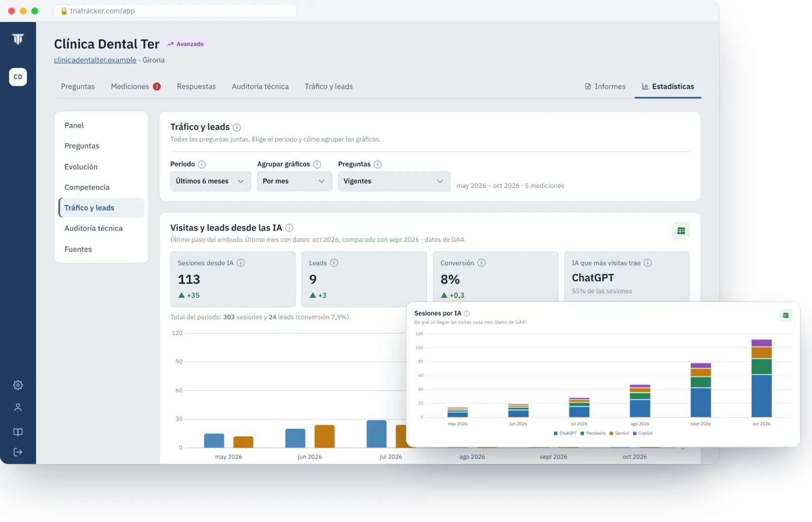Select the Estadísticas tab
Image resolution: width=812 pixels, height=522 pixels.
tap(668, 86)
